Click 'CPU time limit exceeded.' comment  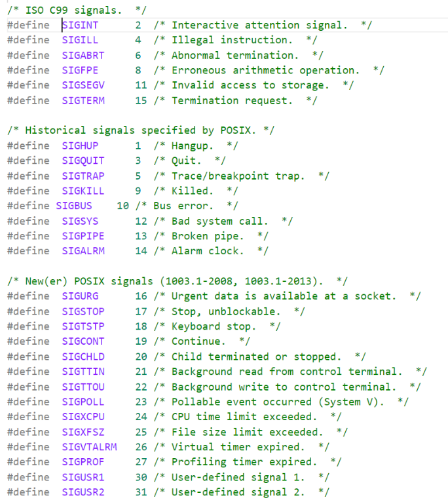tap(248, 417)
